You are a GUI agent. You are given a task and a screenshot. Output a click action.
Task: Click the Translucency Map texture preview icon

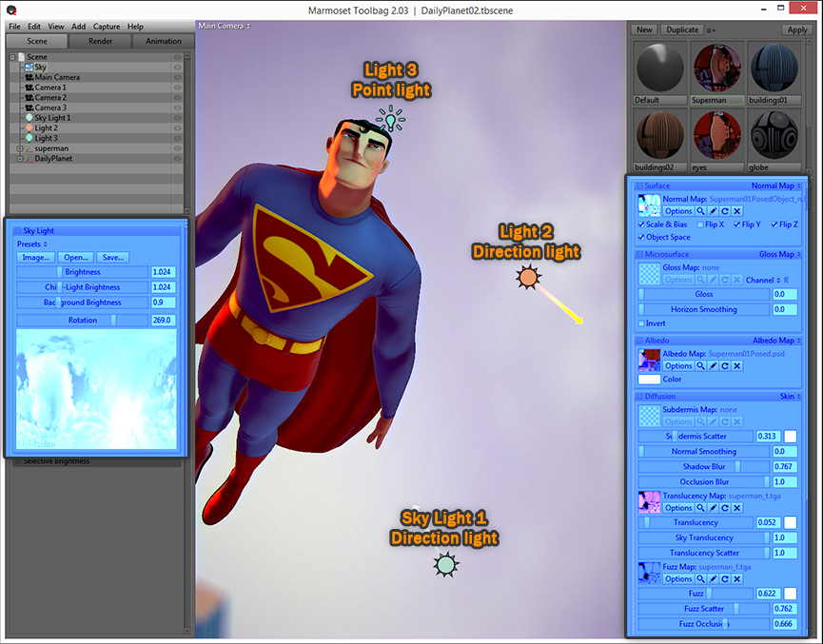pos(649,501)
